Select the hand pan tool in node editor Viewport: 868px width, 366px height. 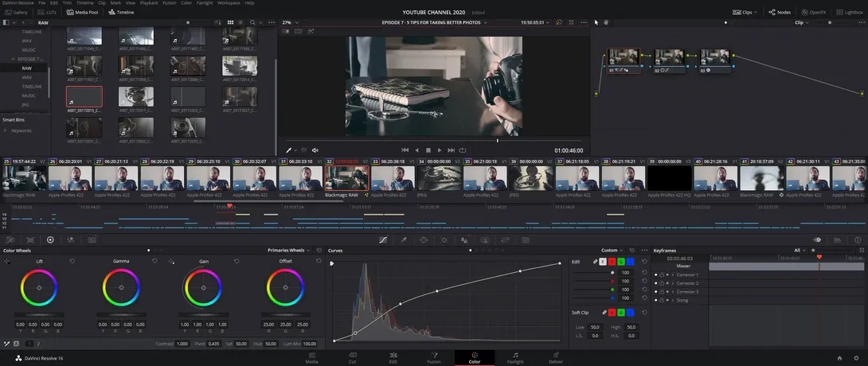[606, 22]
